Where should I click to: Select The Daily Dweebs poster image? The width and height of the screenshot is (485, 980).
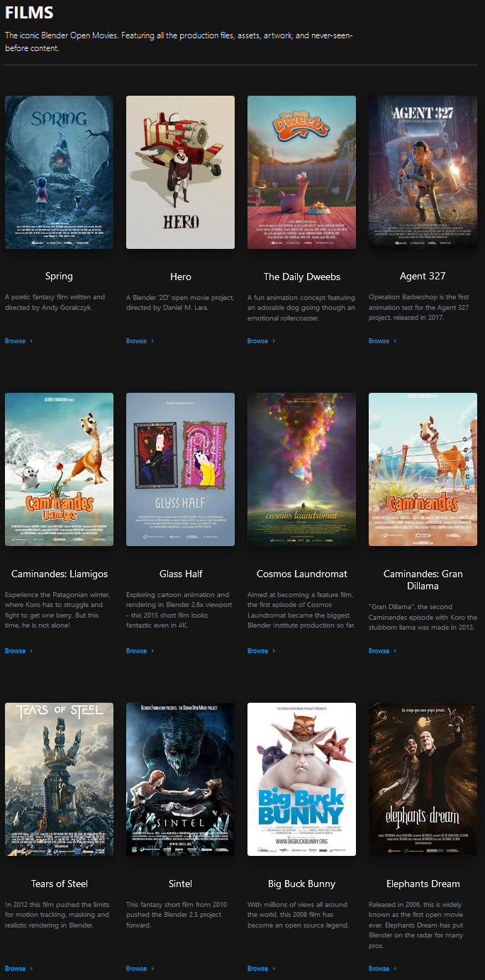pyautogui.click(x=301, y=172)
